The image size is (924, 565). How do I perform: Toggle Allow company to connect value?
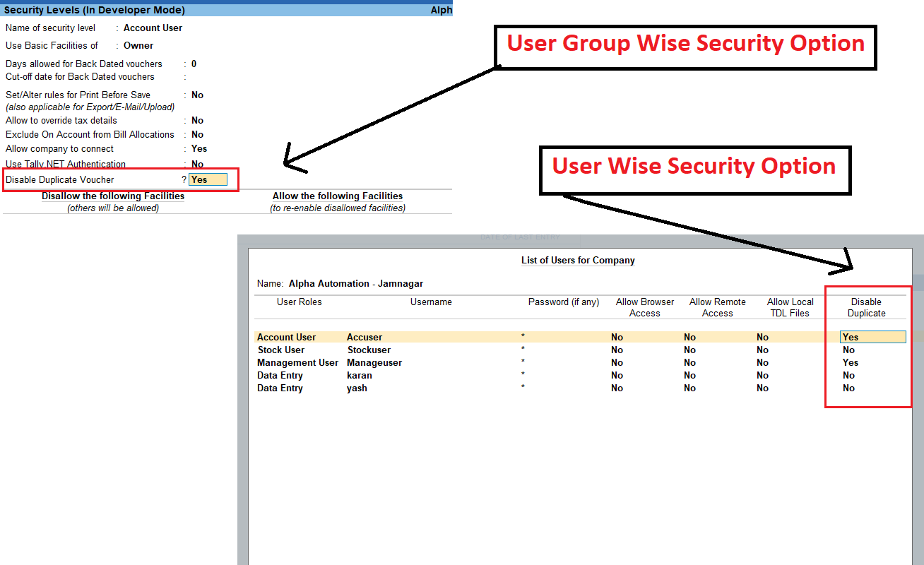point(199,149)
